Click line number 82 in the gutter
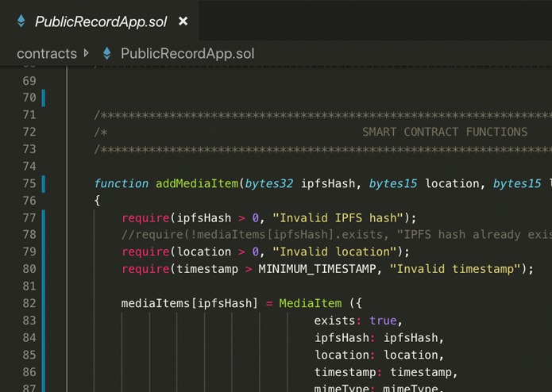The height and width of the screenshot is (392, 552). coord(29,303)
